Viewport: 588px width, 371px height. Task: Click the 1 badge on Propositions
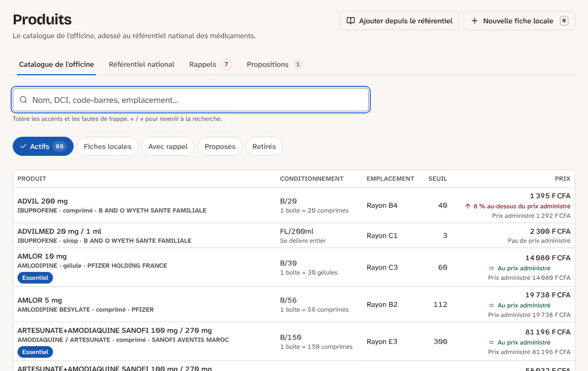[x=298, y=64]
